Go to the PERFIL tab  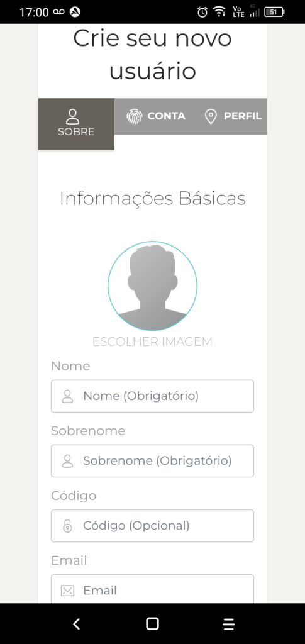point(232,116)
